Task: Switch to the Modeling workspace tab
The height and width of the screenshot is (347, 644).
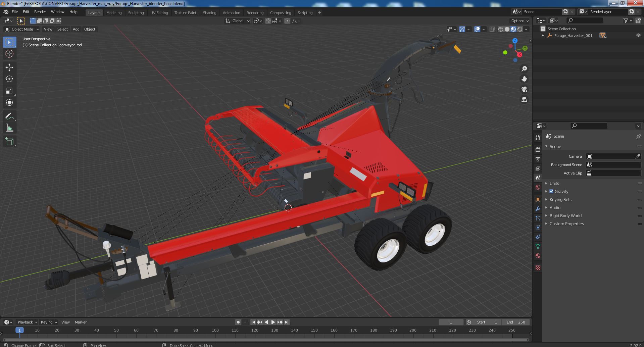Action: 114,13
